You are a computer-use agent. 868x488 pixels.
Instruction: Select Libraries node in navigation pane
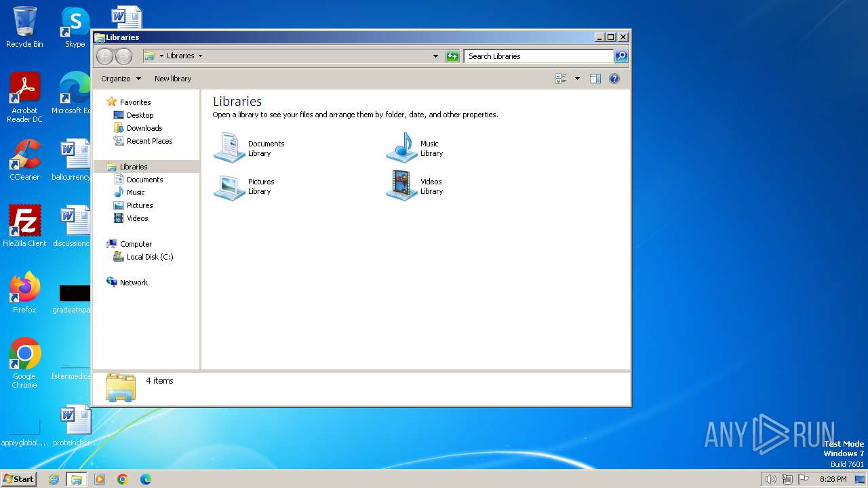tap(134, 167)
